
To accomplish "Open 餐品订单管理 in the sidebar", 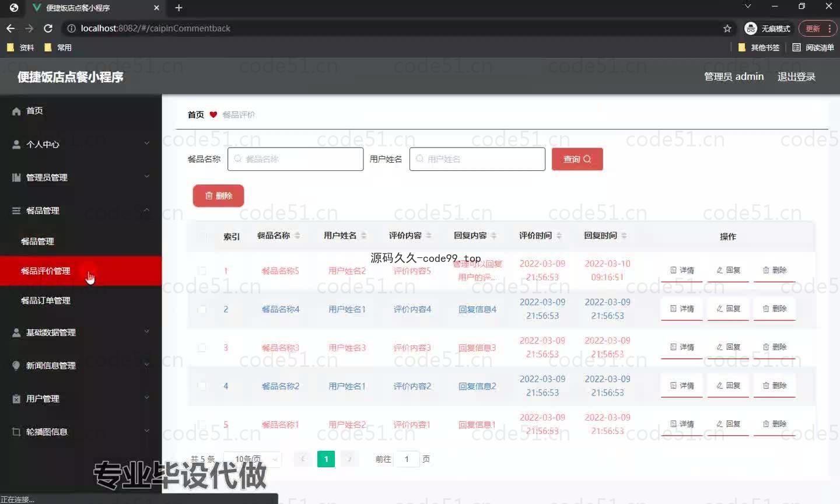I will pos(80,300).
